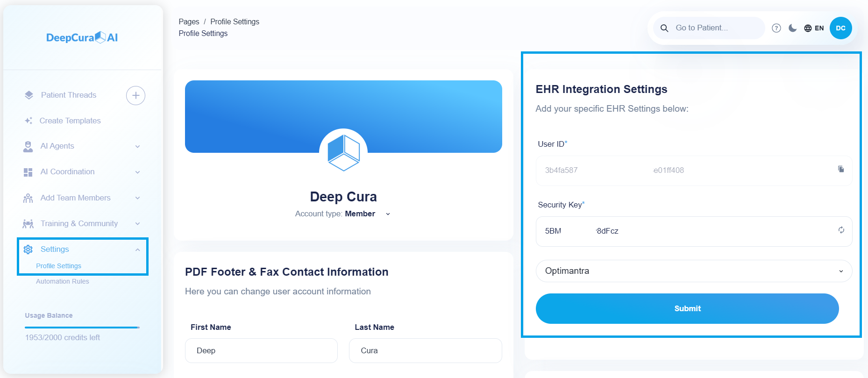Screen dimensions: 868x378
Task: Click the Patient Threads layers icon
Action: click(29, 95)
